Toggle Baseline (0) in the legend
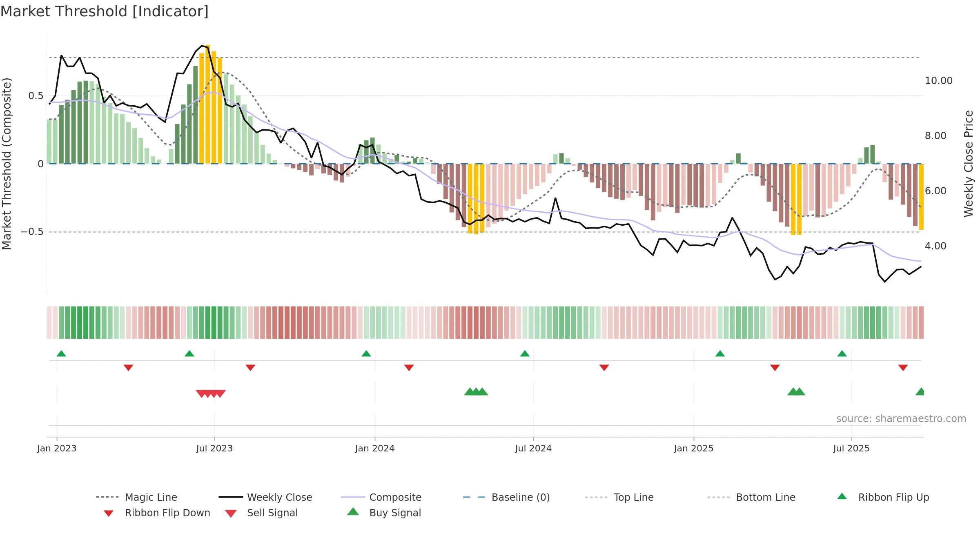The image size is (980, 551). click(x=506, y=497)
